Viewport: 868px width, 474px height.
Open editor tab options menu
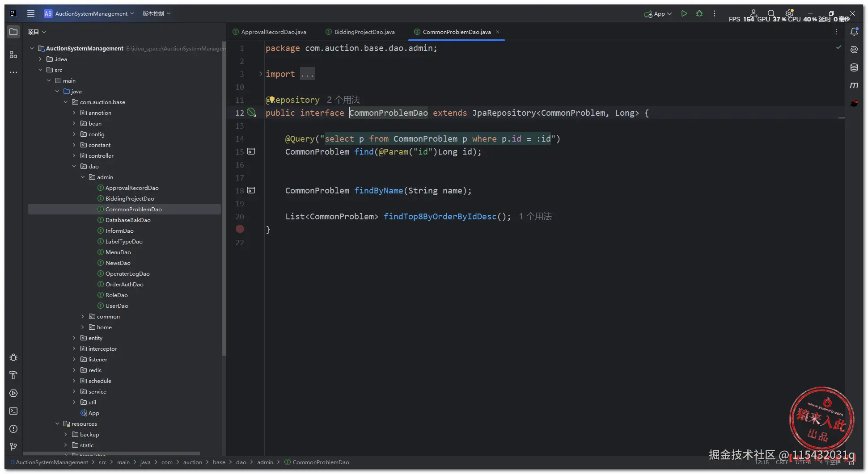point(836,32)
